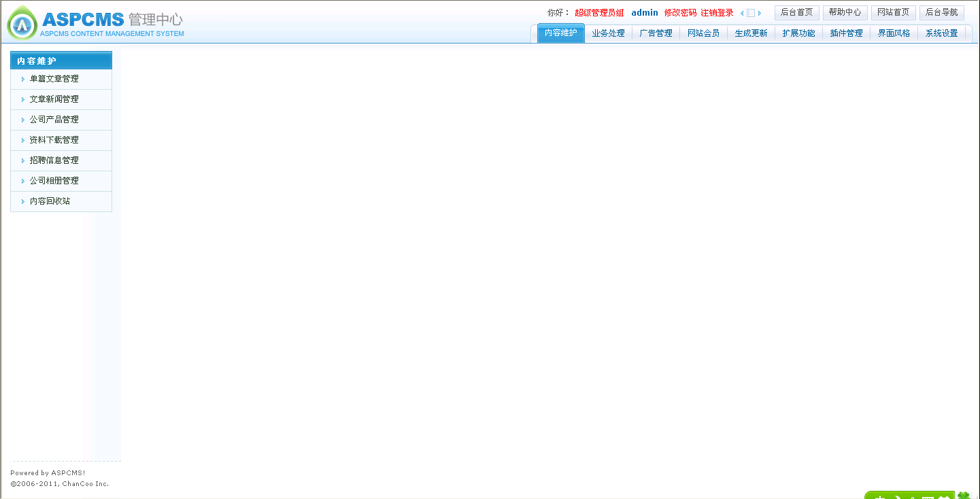This screenshot has height=499, width=980.
Task: Toggle the small box between the header arrows
Action: [x=751, y=12]
